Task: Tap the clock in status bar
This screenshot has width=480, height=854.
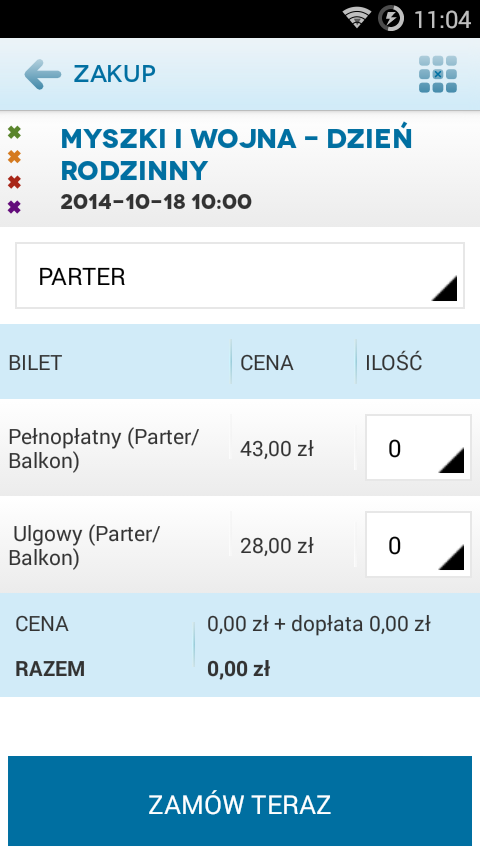Action: 442,20
